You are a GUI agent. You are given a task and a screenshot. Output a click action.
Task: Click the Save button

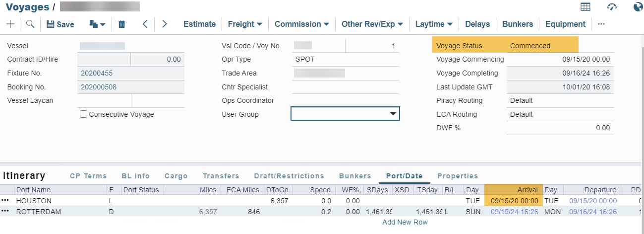point(60,24)
